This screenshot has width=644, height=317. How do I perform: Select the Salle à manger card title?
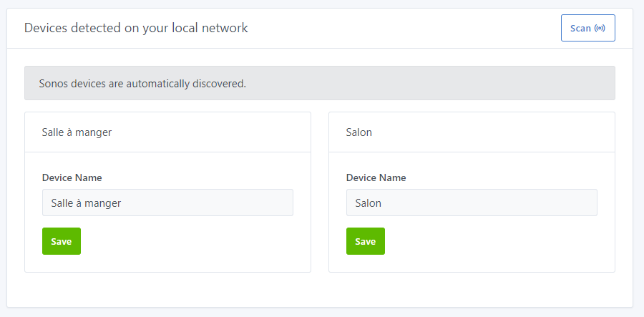[x=77, y=132]
